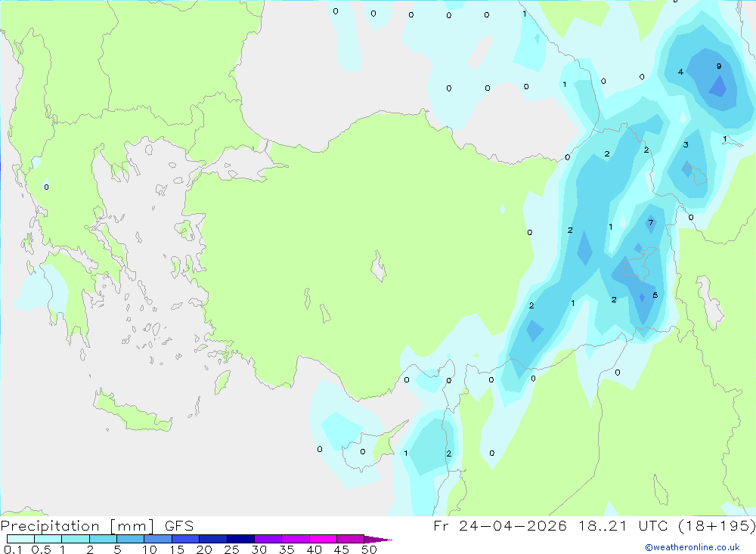Click the above-50 mm arrow tip of legend
The image size is (756, 554).
378,539
